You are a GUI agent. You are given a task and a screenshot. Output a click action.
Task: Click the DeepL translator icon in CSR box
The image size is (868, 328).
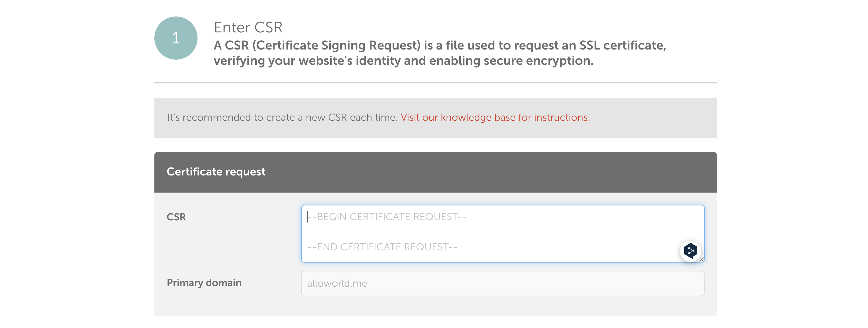[690, 251]
